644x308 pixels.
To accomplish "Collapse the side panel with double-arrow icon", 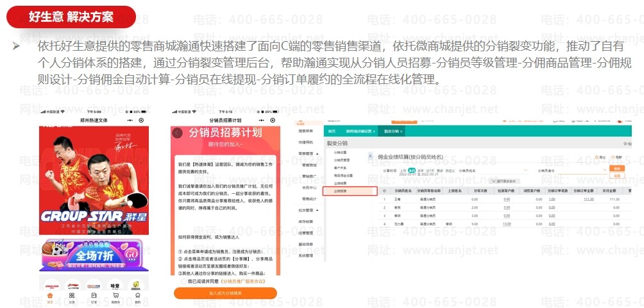I will click(x=370, y=156).
